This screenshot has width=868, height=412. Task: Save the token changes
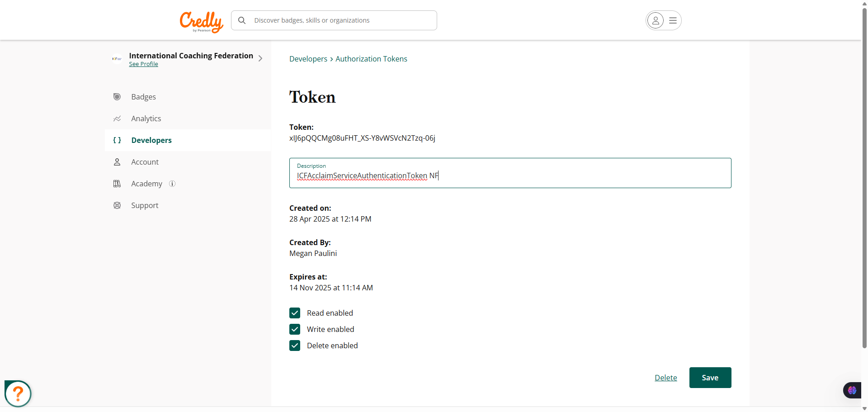[x=710, y=378]
